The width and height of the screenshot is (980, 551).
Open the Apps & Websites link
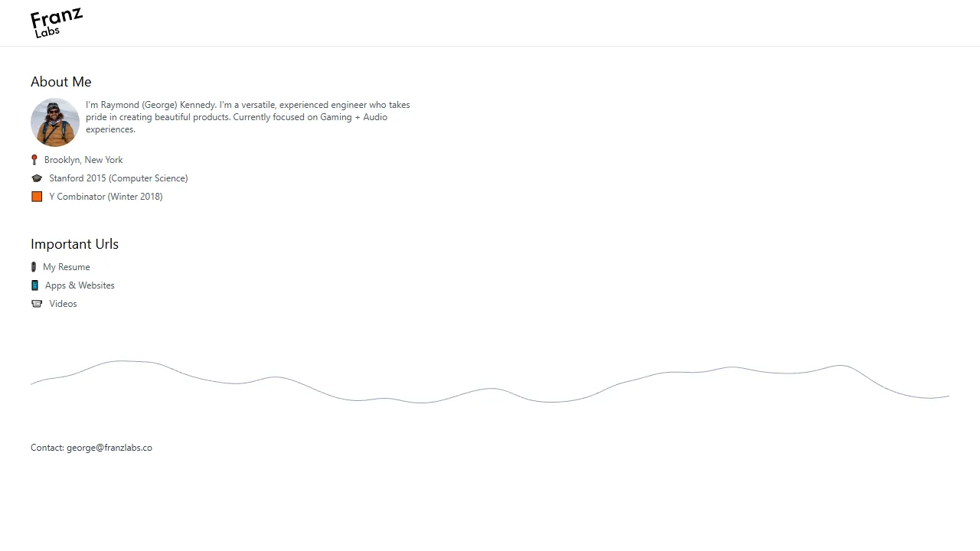[x=80, y=285]
